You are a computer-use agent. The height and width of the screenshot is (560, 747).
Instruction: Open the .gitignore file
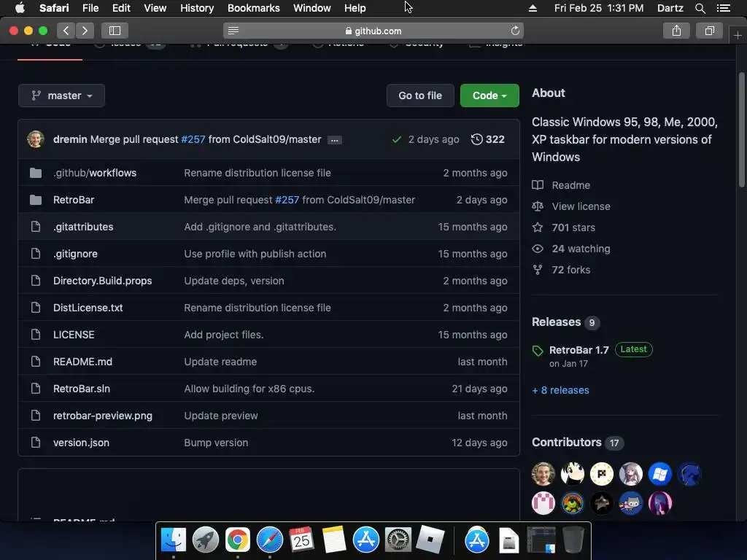tap(75, 254)
